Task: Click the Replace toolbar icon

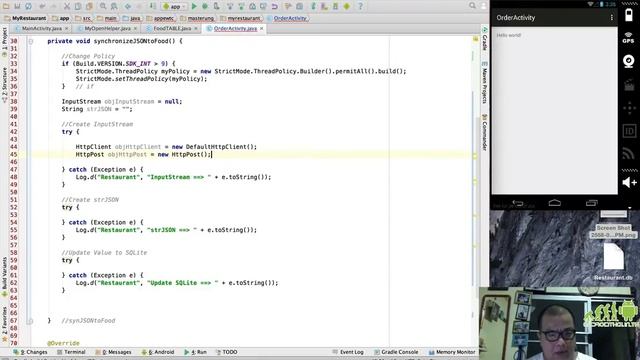Action: 114,6
